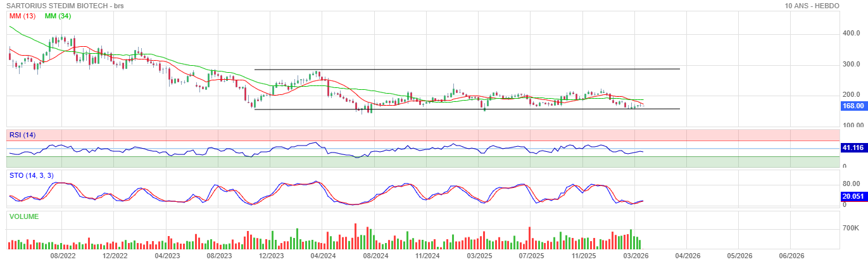Click the 41.116 RSI value tag
The width and height of the screenshot is (868, 262).
click(x=853, y=147)
